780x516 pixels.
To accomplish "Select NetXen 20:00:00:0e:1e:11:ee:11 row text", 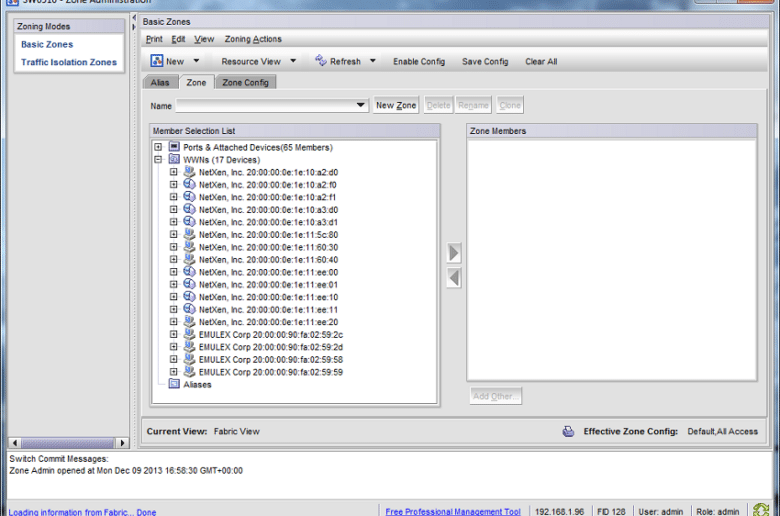I will pyautogui.click(x=268, y=310).
